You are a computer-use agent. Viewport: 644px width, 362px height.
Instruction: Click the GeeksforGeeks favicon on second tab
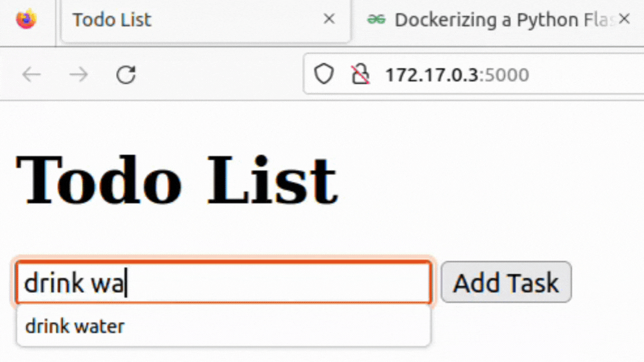click(376, 20)
